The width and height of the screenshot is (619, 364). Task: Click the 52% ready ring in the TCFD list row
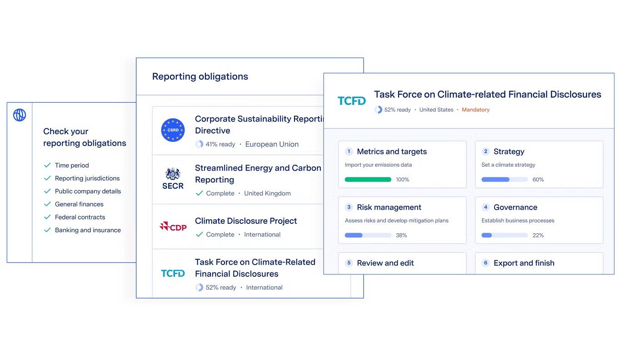[199, 287]
